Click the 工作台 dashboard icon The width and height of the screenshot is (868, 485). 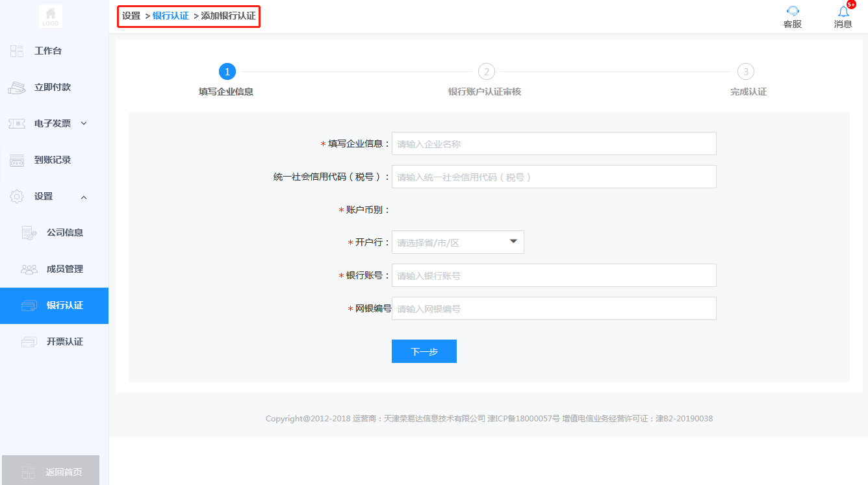coord(17,51)
